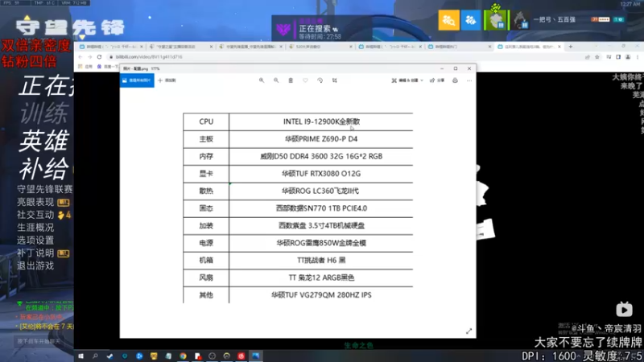Reload the bilibili page
This screenshot has width=644, height=362.
(x=99, y=57)
